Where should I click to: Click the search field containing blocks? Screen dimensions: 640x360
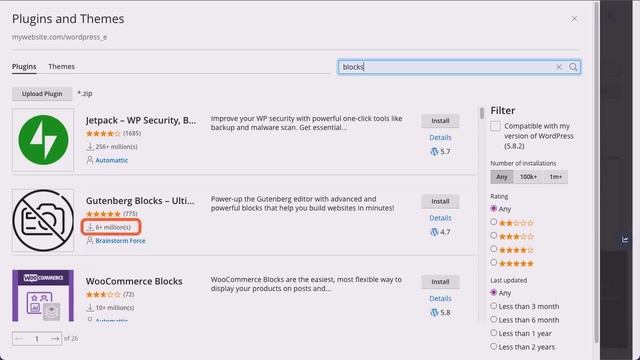[459, 67]
